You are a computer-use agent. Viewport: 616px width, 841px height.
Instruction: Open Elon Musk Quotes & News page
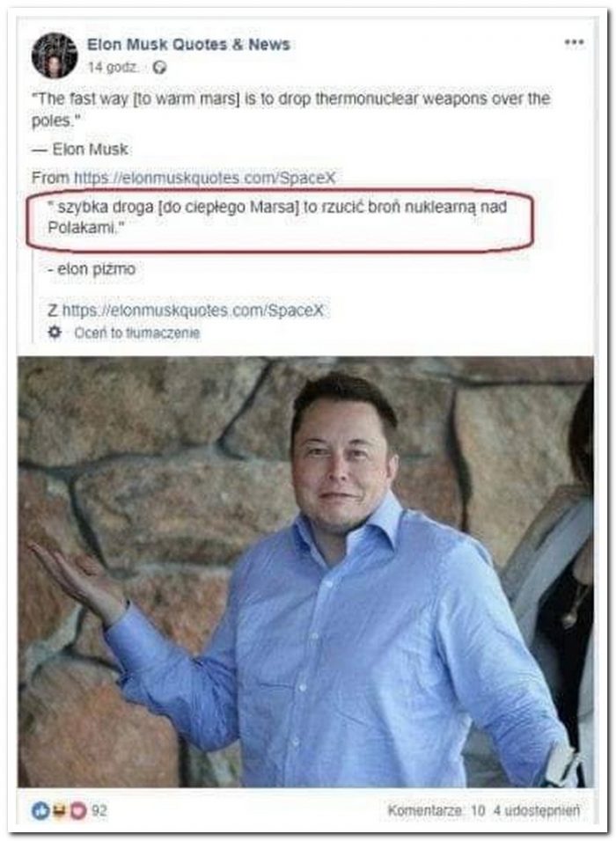pyautogui.click(x=188, y=45)
